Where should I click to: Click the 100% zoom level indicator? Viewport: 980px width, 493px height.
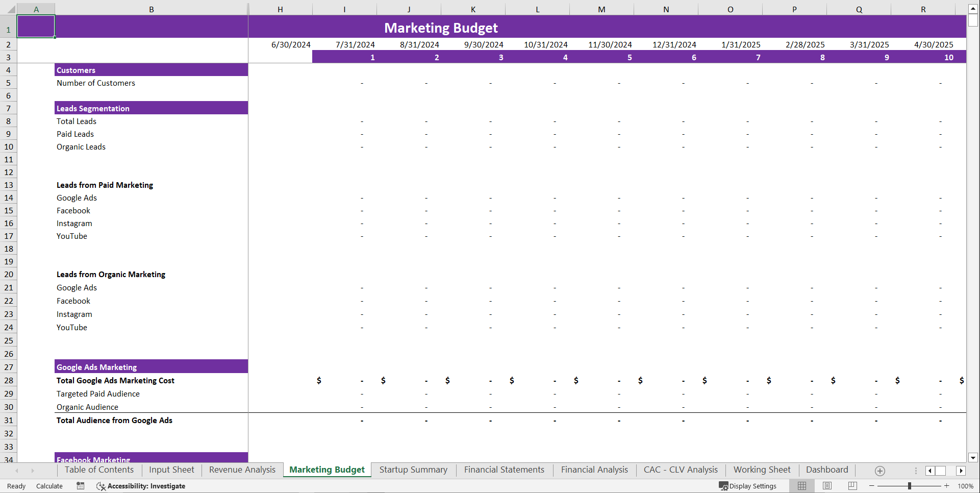(966, 486)
